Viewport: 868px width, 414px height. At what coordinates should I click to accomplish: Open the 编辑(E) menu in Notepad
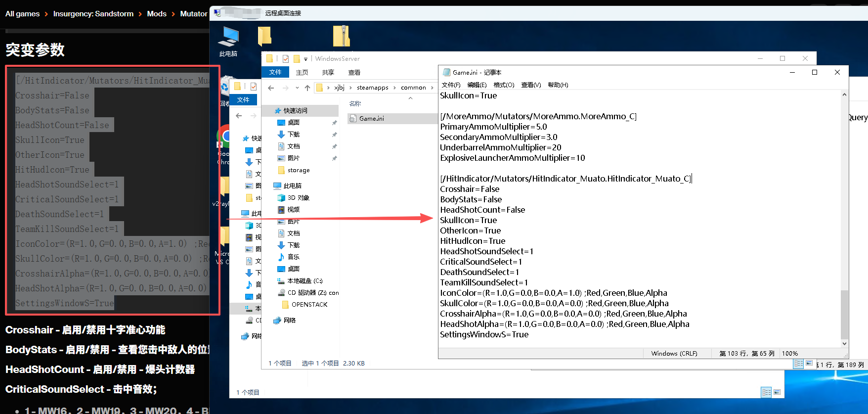(x=477, y=85)
